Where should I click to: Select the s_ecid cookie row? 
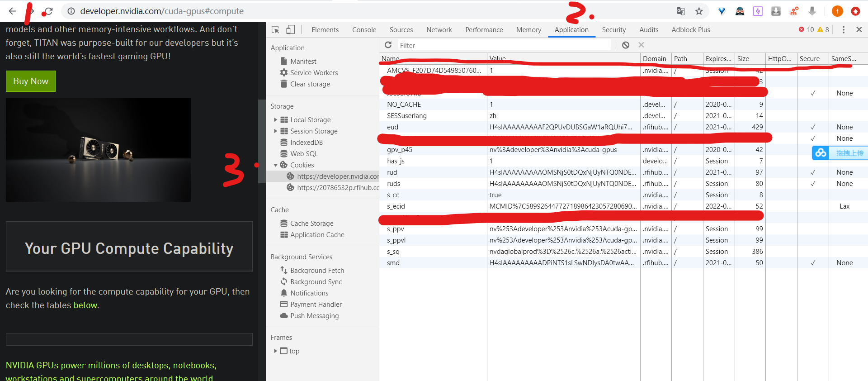(623, 206)
